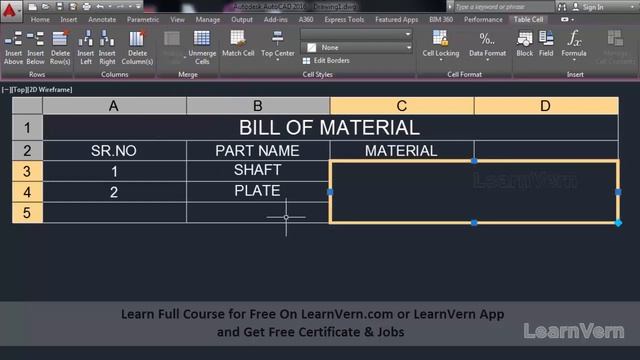This screenshot has height=360, width=640.
Task: Click the 2D Wireframe visual style label
Action: point(50,90)
